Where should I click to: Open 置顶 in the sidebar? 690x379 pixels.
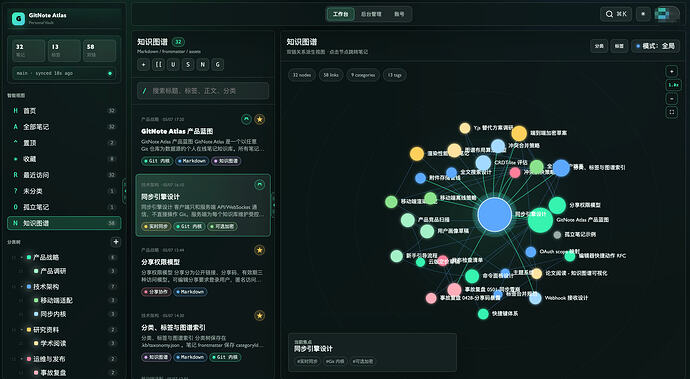(x=64, y=143)
